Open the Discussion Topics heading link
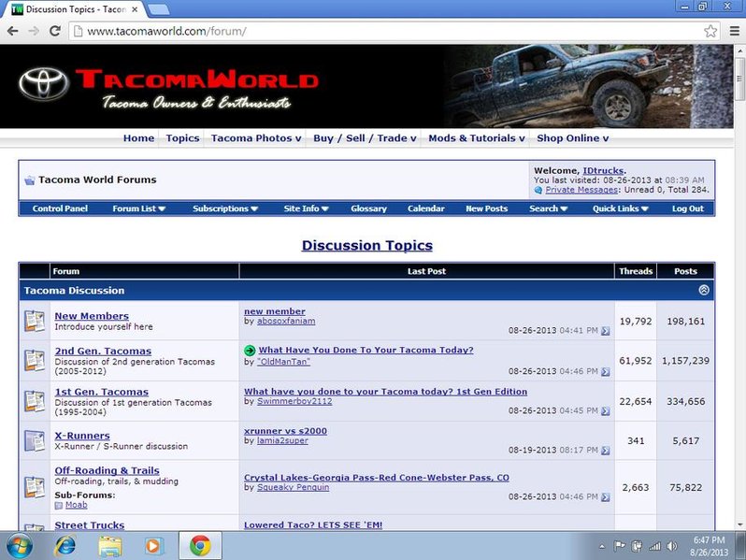The image size is (746, 560). point(366,246)
